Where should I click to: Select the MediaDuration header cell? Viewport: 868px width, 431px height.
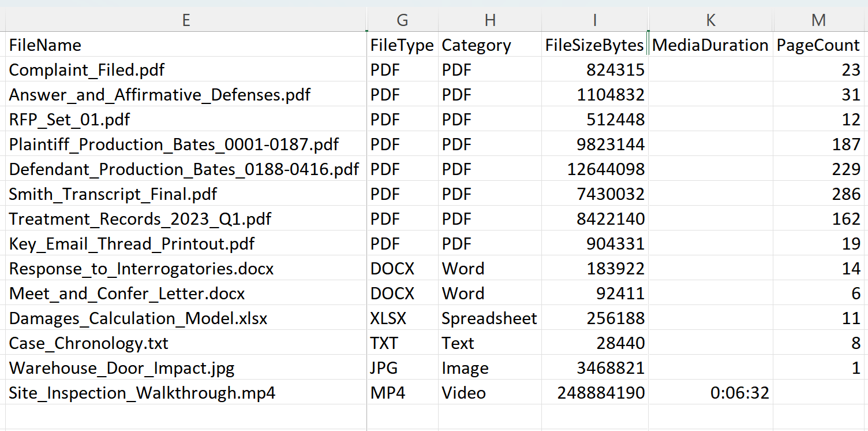pos(710,45)
